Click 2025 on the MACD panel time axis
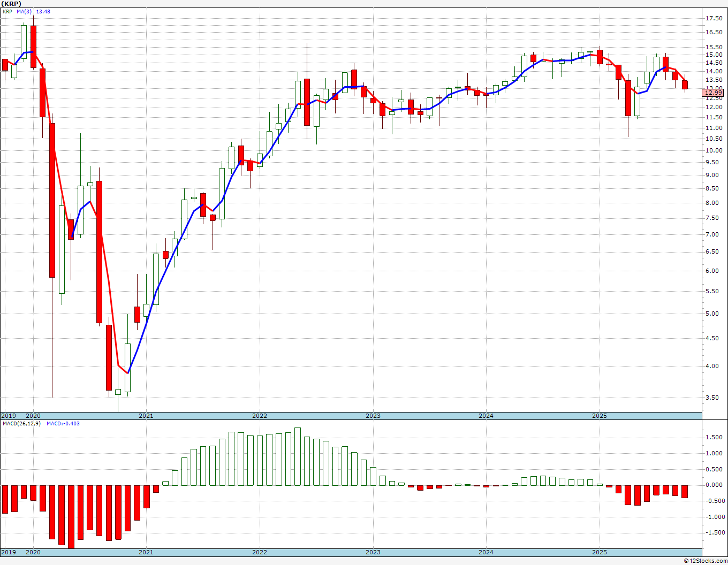Viewport: 728px width, 565px height. pyautogui.click(x=600, y=552)
